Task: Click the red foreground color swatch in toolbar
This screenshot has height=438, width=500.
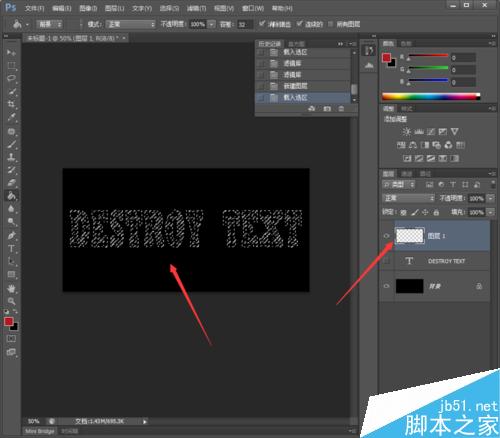Action: point(9,321)
